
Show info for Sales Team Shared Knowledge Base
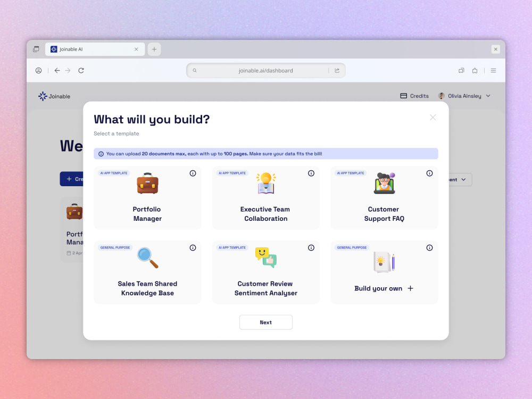pos(193,248)
